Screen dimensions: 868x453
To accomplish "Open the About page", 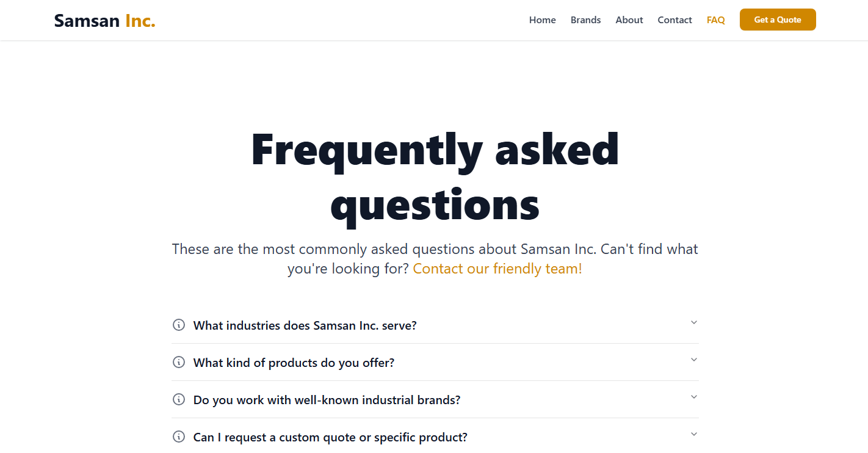I will point(629,20).
